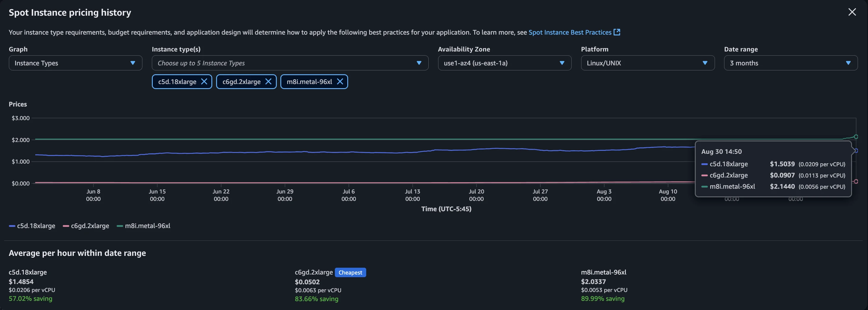Click the 57.02% saving text
868x310 pixels.
[30, 298]
